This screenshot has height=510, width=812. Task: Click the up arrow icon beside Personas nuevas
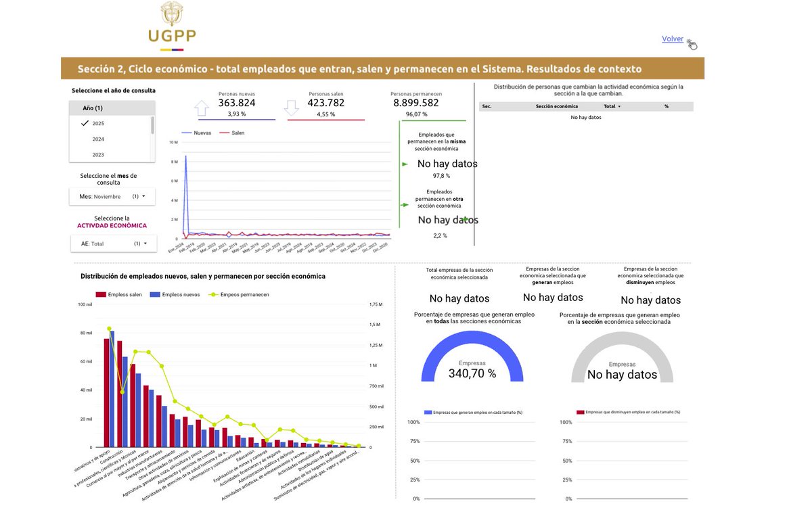click(202, 109)
